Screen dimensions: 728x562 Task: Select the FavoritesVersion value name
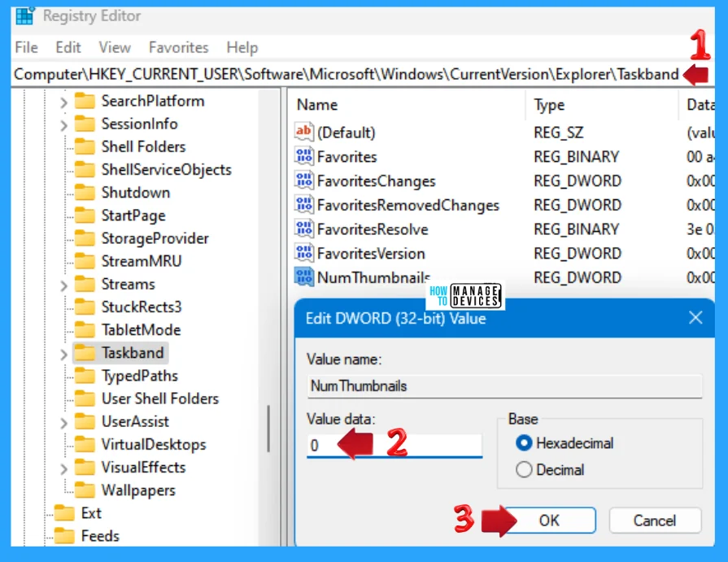(371, 253)
